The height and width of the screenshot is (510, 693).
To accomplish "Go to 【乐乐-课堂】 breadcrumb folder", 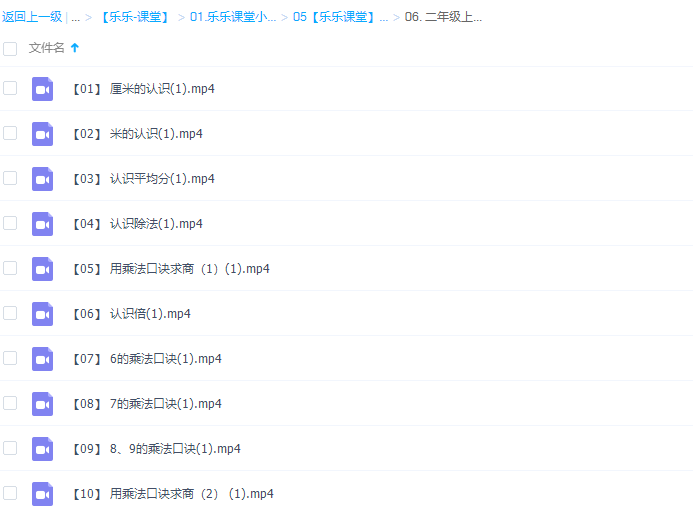I will [135, 17].
